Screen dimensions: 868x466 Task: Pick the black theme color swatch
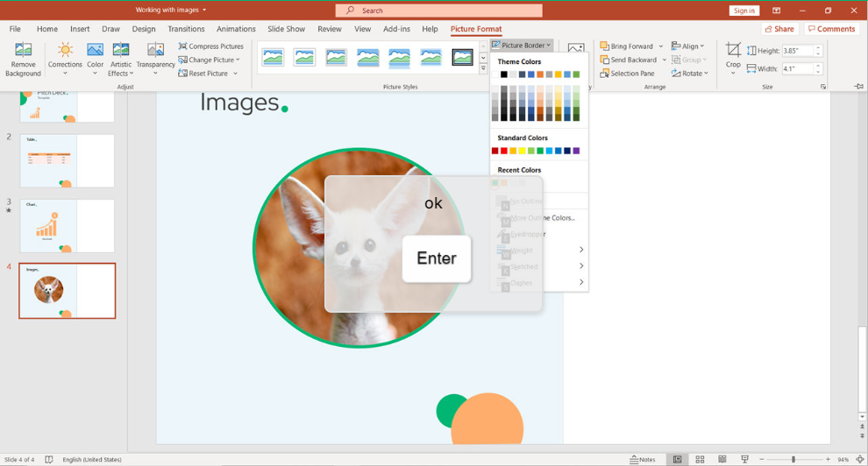point(504,74)
